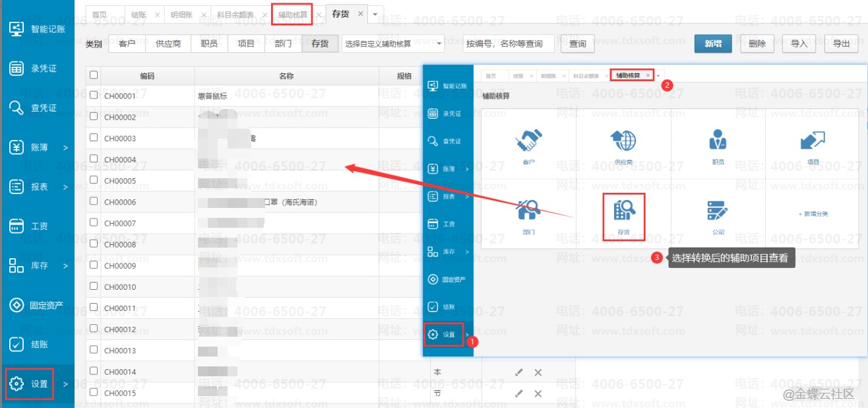Click the 按编号,名称等查询 search field

[509, 44]
